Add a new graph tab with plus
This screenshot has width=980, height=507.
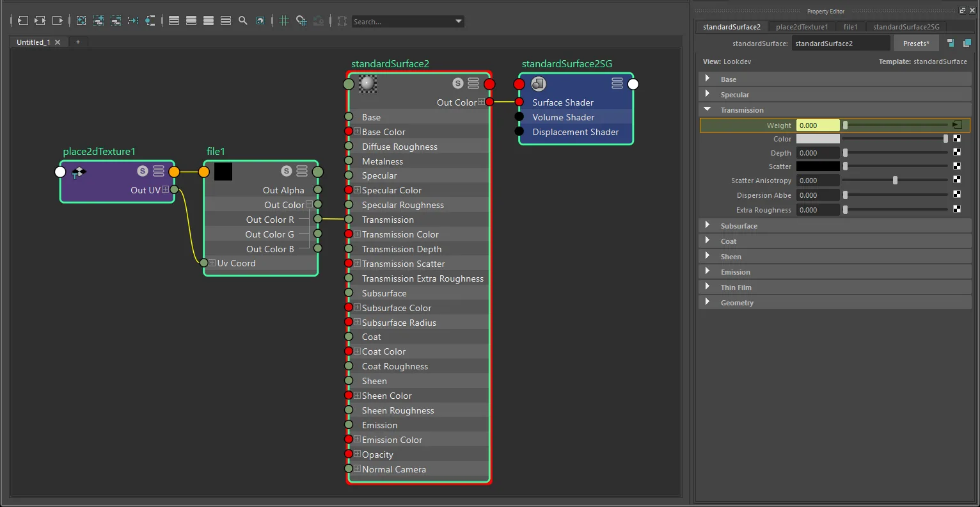(78, 42)
